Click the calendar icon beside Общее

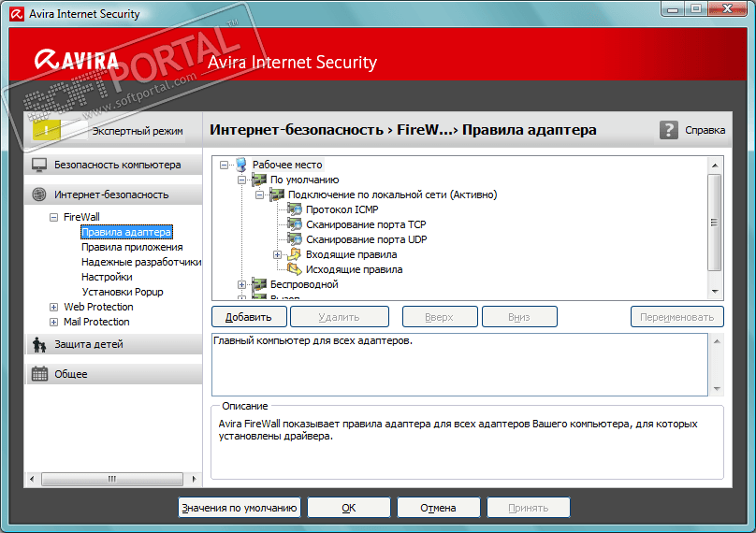point(39,374)
